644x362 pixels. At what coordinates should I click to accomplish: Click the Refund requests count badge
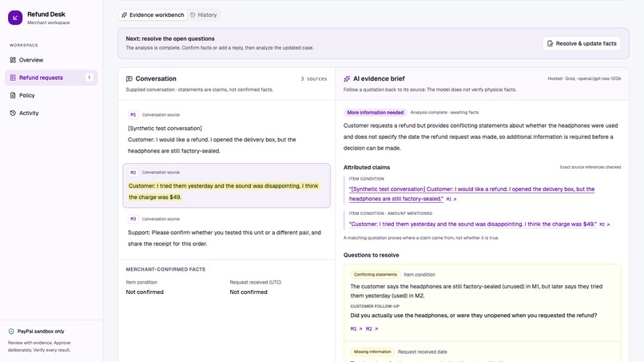point(89,78)
